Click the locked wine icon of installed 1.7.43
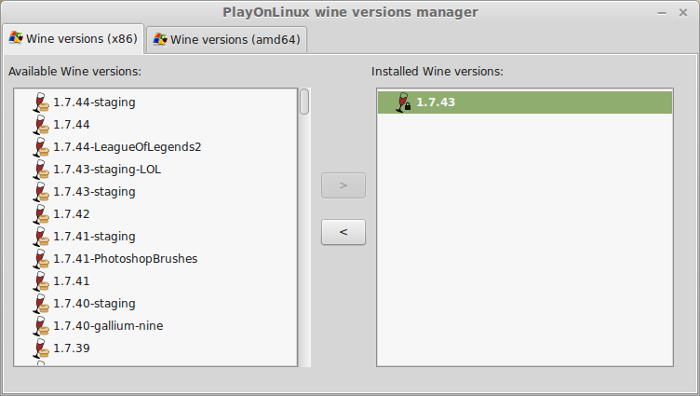Image resolution: width=700 pixels, height=396 pixels. point(404,102)
